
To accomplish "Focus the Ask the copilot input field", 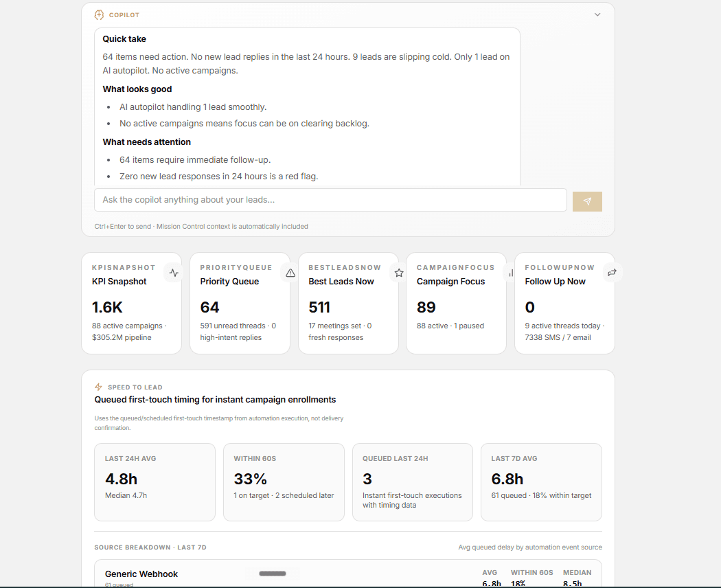I will pyautogui.click(x=330, y=200).
